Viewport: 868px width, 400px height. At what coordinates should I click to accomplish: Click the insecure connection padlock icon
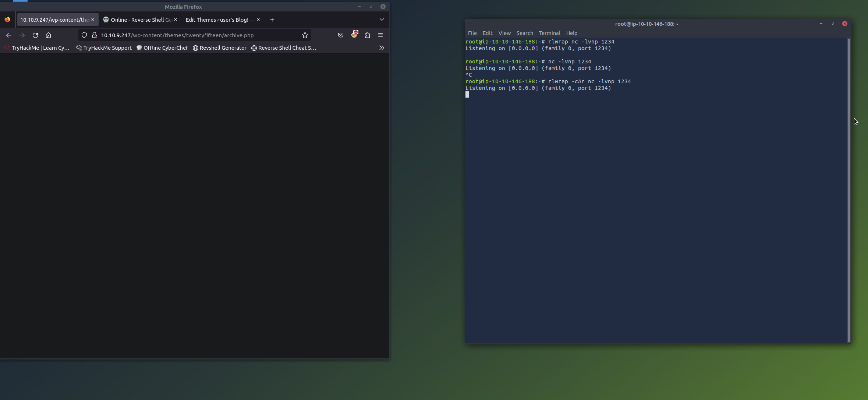pos(95,35)
